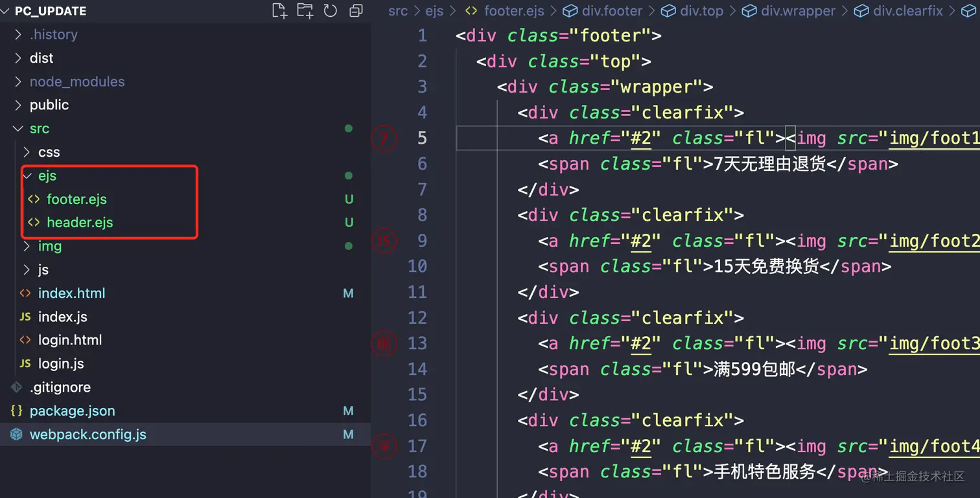This screenshot has width=980, height=498.
Task: Click the "#2" href value on line 5
Action: (x=640, y=138)
